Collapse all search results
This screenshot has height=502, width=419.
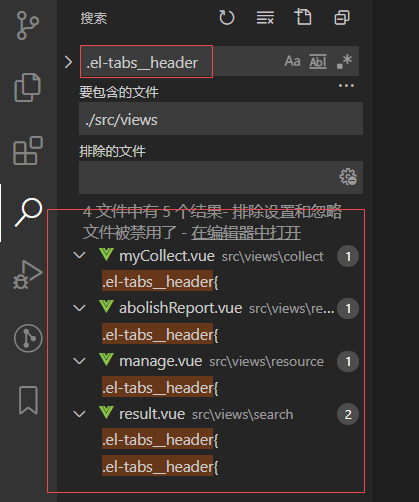(x=342, y=17)
